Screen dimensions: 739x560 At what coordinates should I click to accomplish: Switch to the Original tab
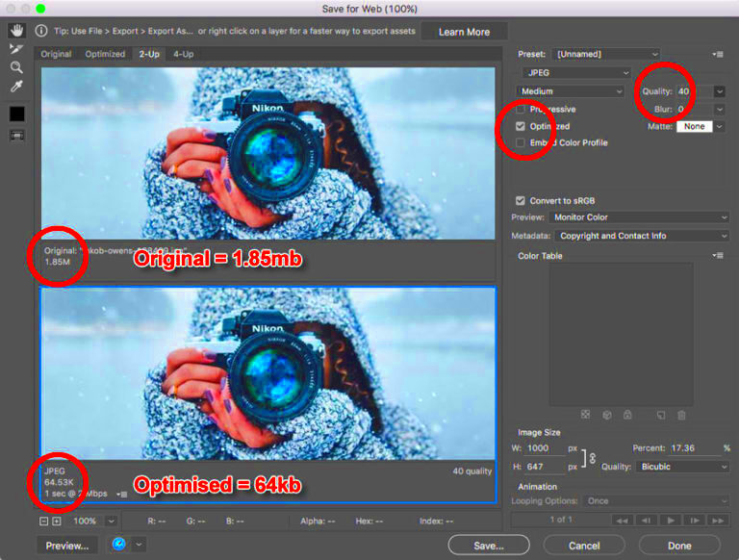(56, 54)
